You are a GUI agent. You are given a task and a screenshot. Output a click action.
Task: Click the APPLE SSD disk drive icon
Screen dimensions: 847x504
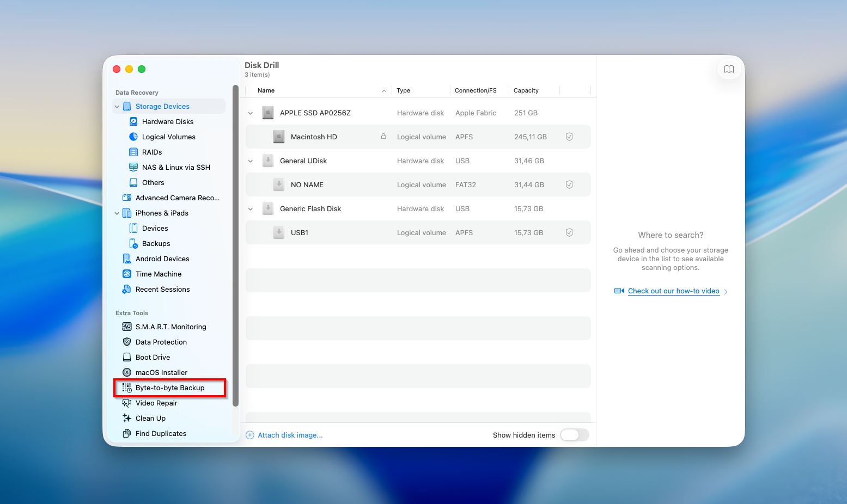point(268,113)
